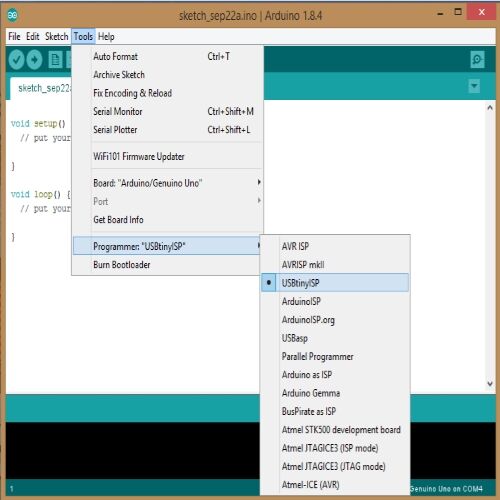Choose Fix Encoding & Reload

168,93
